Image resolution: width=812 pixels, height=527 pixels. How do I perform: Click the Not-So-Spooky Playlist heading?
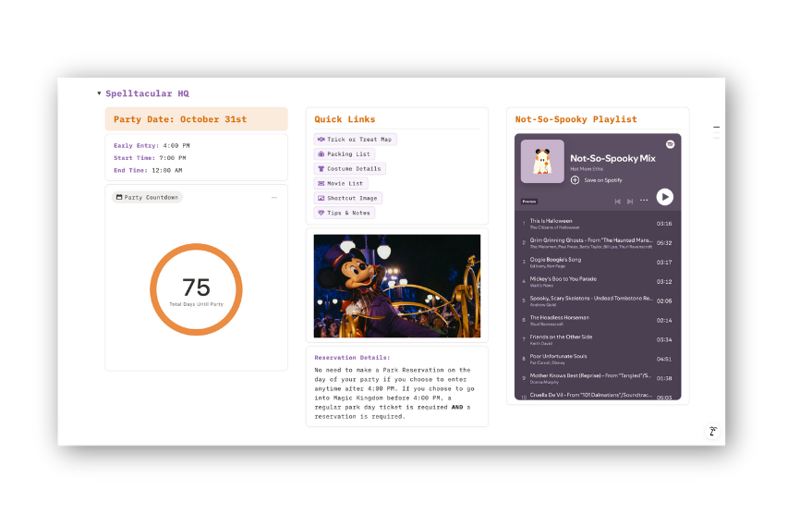pos(576,119)
